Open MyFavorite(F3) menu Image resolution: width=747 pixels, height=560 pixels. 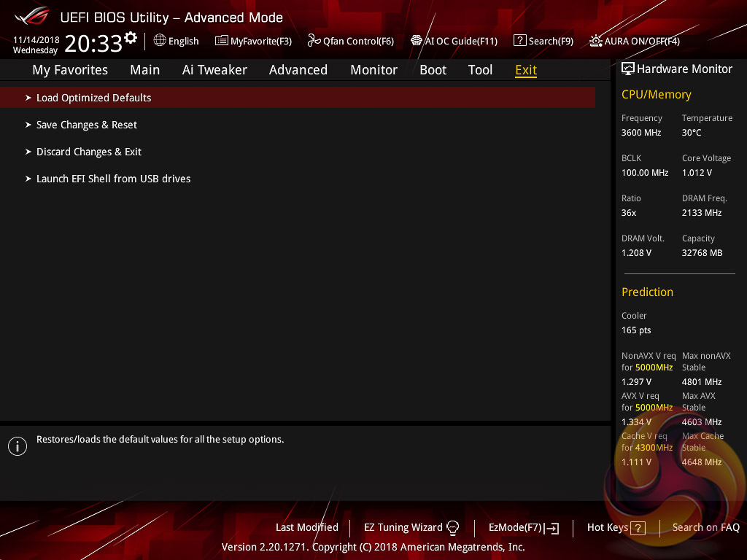pyautogui.click(x=253, y=41)
